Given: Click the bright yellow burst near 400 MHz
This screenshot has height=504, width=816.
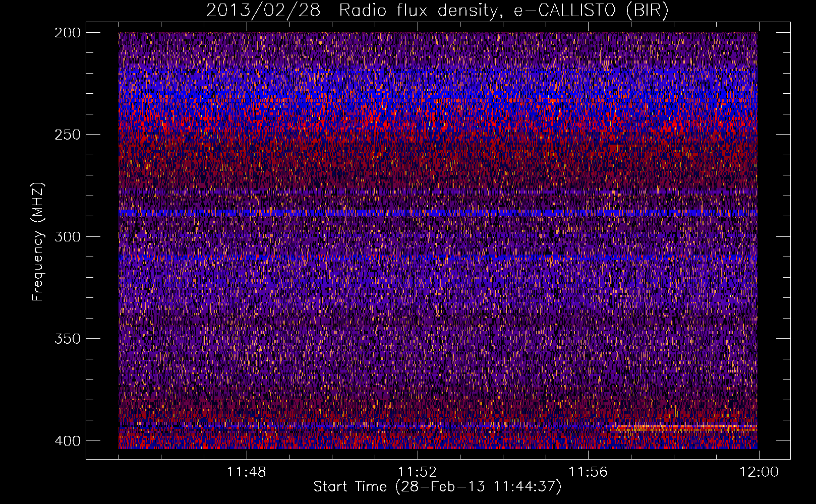Looking at the screenshot, I should [683, 427].
